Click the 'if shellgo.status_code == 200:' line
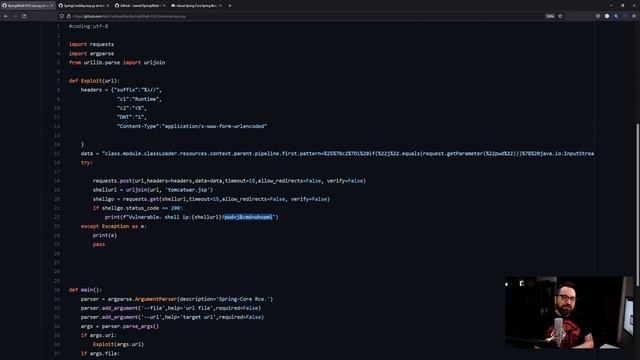Viewport: 640px width, 360px height. pyautogui.click(x=138, y=208)
